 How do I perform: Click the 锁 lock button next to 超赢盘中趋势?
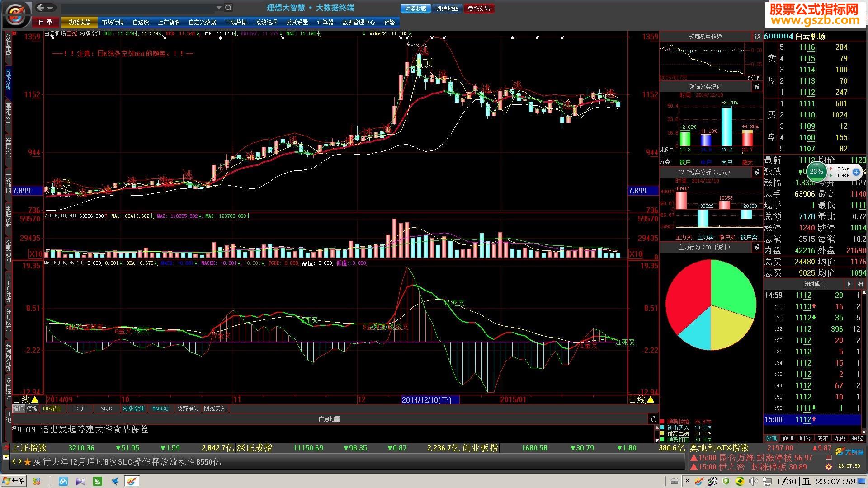757,37
